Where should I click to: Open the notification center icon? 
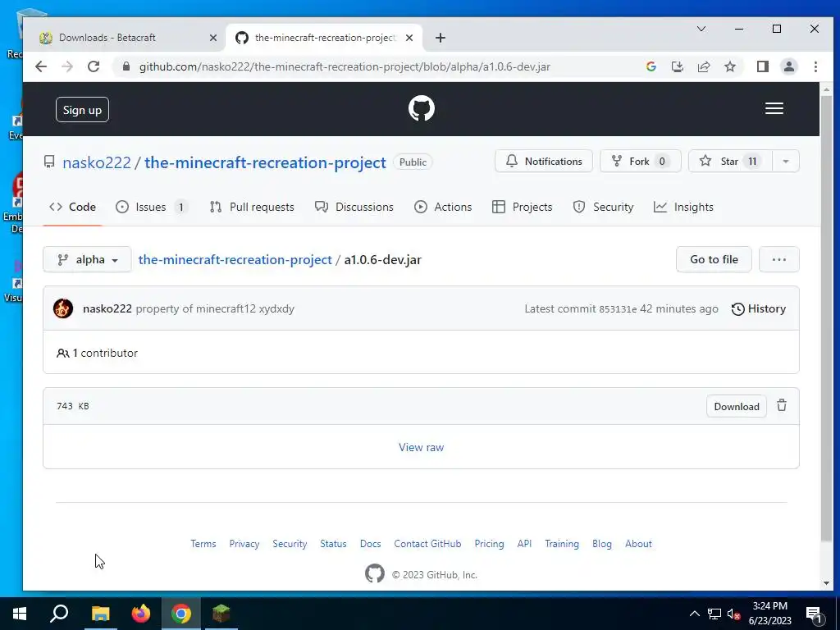point(815,614)
